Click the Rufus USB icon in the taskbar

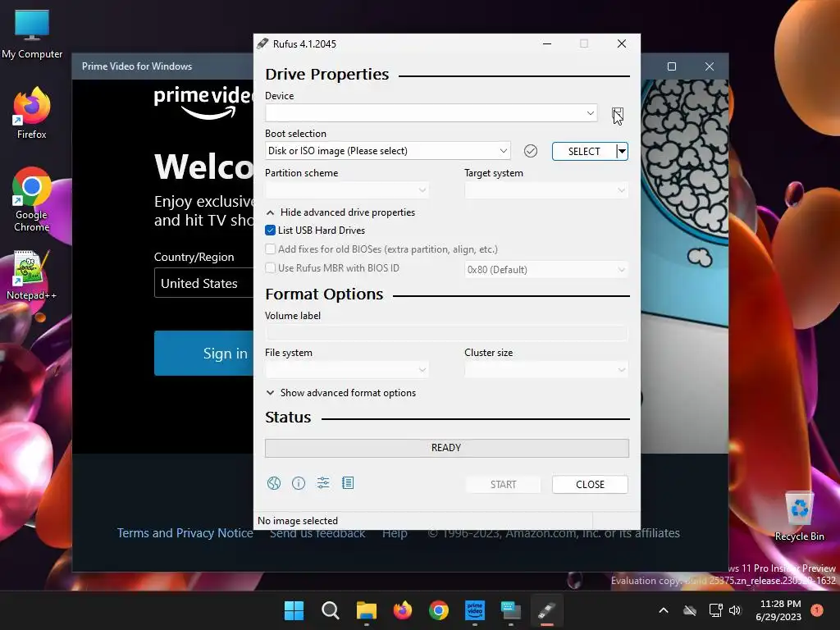547,610
